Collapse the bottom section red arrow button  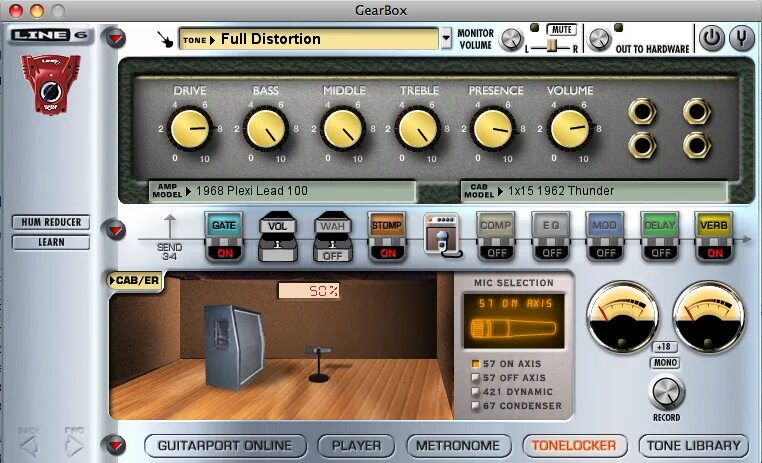click(x=115, y=445)
